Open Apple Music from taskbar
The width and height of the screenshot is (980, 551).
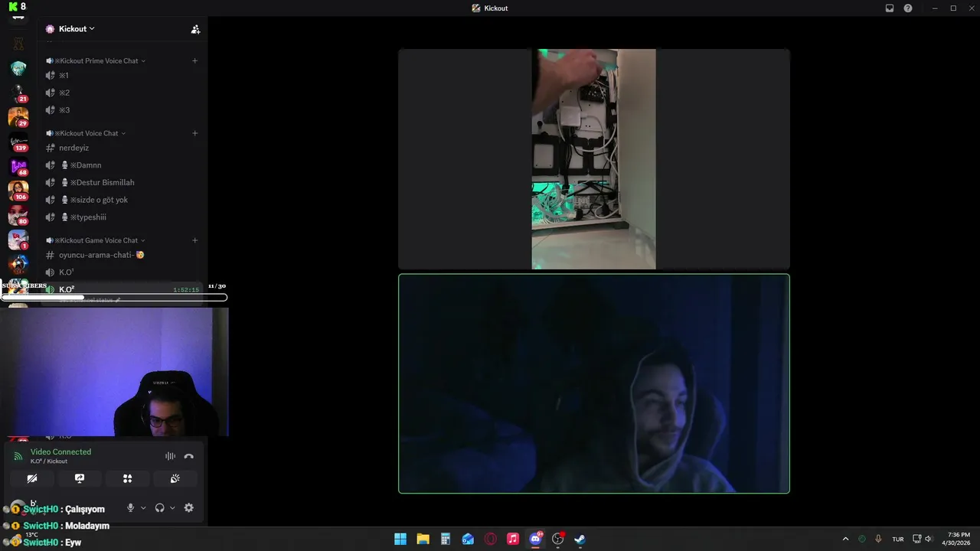click(513, 539)
